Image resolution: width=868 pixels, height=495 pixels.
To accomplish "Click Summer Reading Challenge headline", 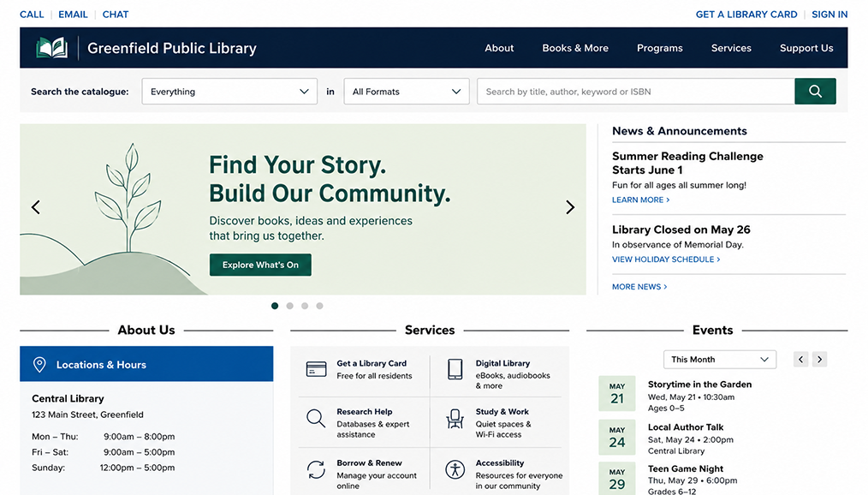I will [x=687, y=163].
